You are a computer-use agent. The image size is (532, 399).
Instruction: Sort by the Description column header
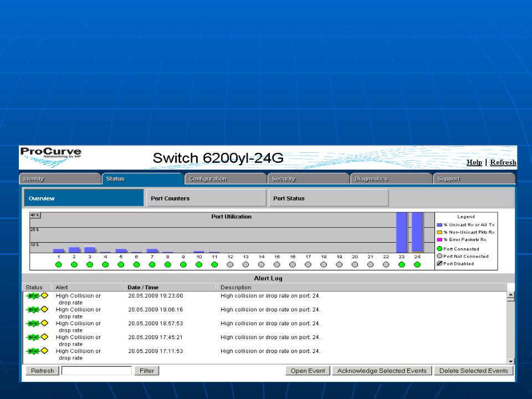tap(362, 288)
